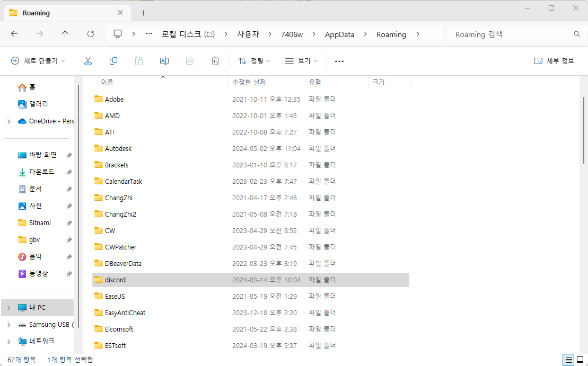Image resolution: width=588 pixels, height=366 pixels.
Task: Click the file list vertical scrollbar
Action: [584, 130]
